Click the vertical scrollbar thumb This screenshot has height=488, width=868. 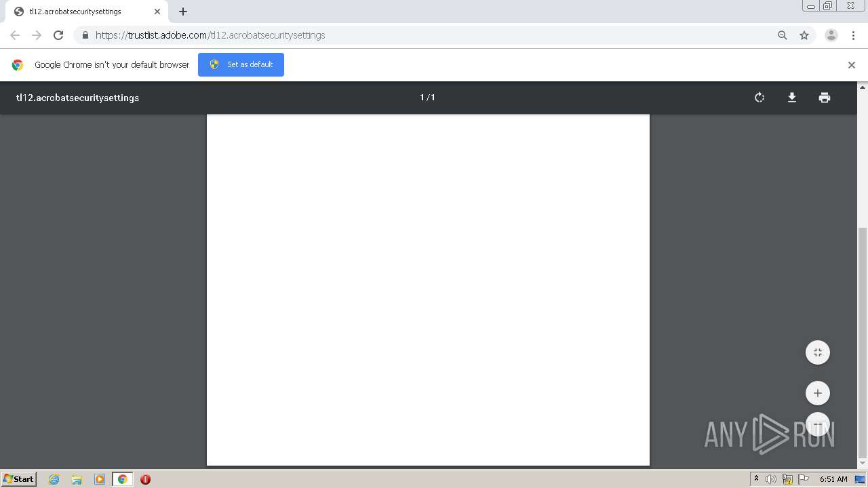click(x=863, y=343)
